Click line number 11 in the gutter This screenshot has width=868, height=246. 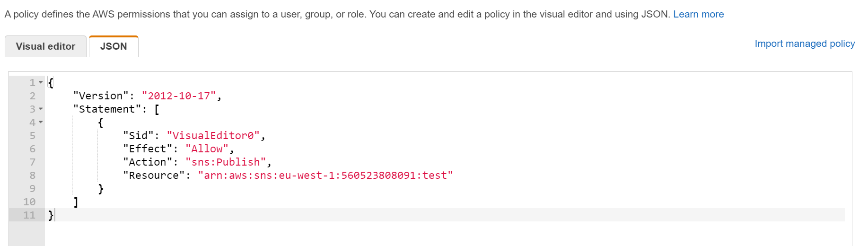[29, 215]
